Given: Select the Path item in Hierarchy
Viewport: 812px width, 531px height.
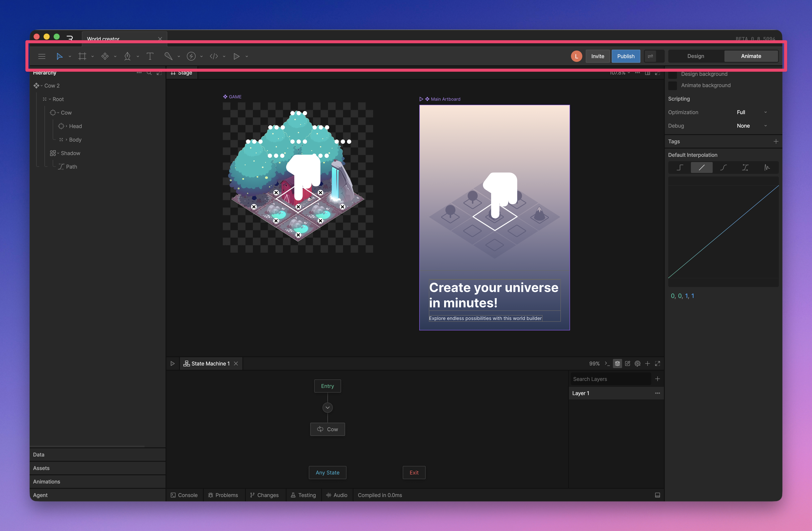Looking at the screenshot, I should (72, 167).
